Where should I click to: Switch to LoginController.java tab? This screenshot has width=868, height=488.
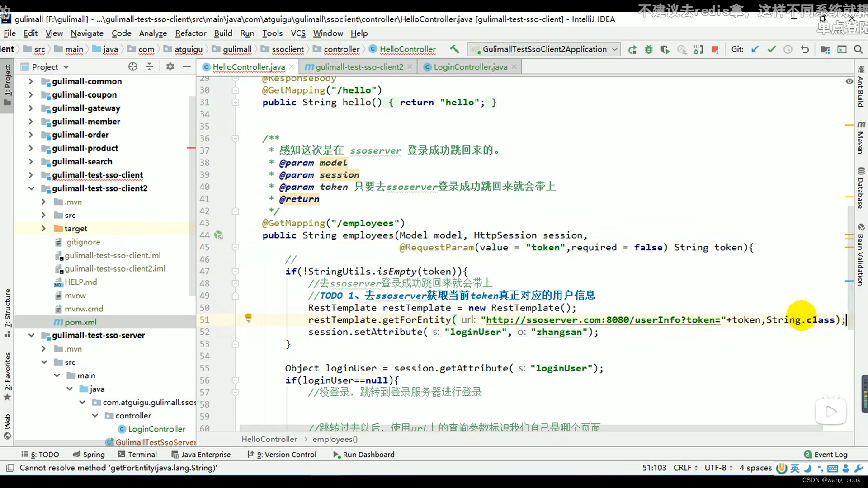[x=470, y=67]
